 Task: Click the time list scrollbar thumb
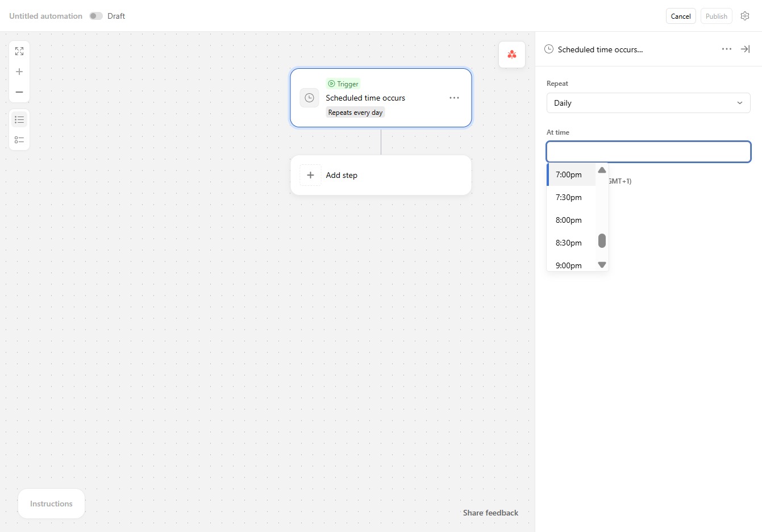click(602, 241)
